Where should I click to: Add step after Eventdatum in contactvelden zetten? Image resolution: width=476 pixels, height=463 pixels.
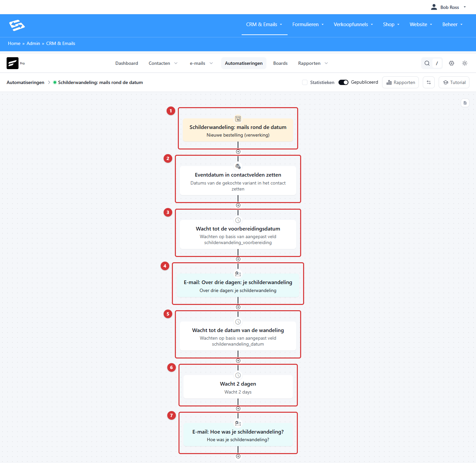pyautogui.click(x=238, y=205)
